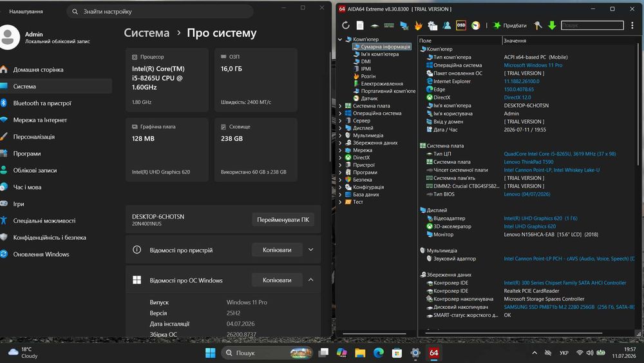Focus the Знайти настройку search box
The image size is (644, 363).
(x=160, y=12)
